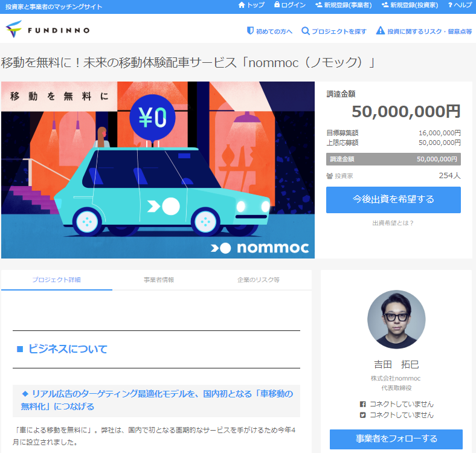Open the ログイン link
This screenshot has height=453, width=476.
tap(290, 5)
